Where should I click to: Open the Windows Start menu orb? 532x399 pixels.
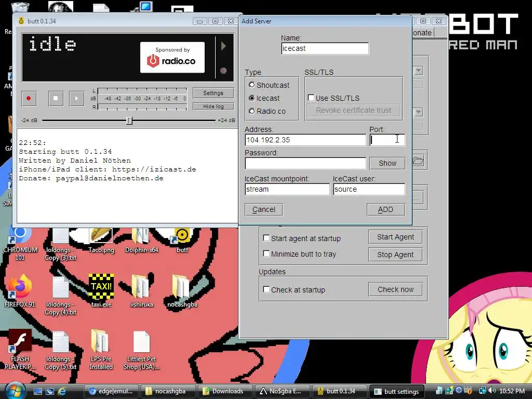point(15,391)
